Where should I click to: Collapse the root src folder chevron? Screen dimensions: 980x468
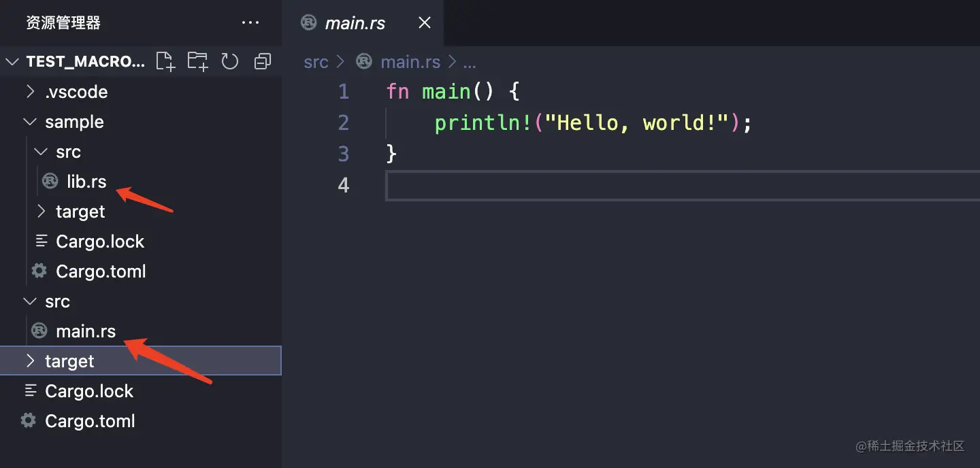pyautogui.click(x=30, y=301)
